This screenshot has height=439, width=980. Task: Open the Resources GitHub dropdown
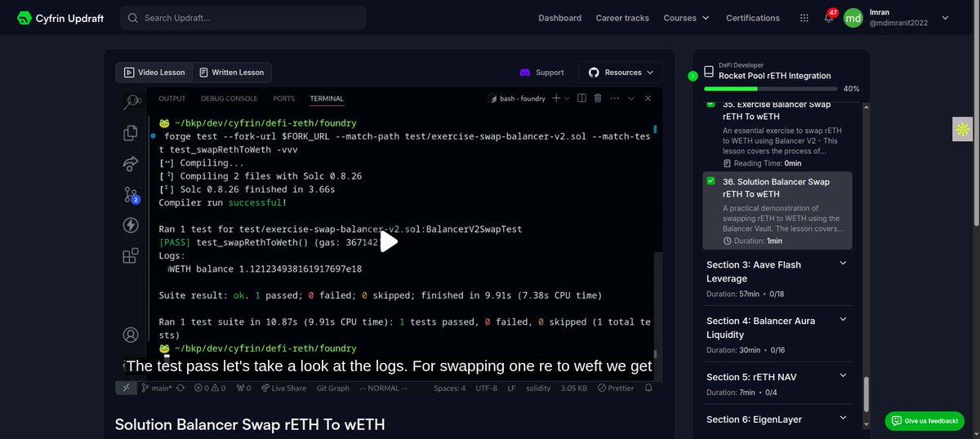[621, 73]
